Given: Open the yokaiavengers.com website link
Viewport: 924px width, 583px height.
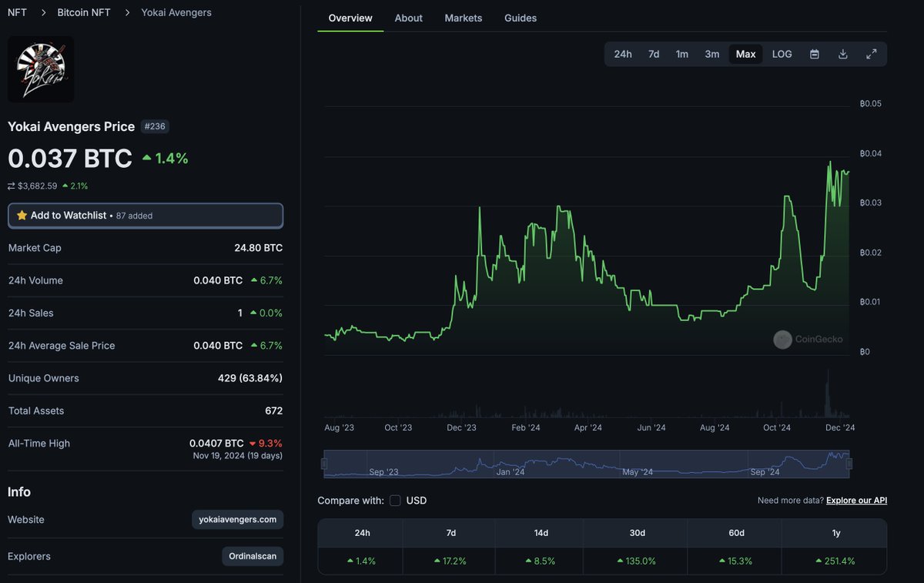Looking at the screenshot, I should (237, 520).
